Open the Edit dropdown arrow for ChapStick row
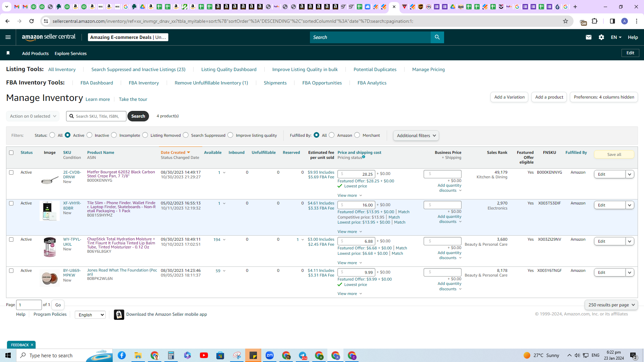Viewport: 644px width, 362px height. pos(630,241)
